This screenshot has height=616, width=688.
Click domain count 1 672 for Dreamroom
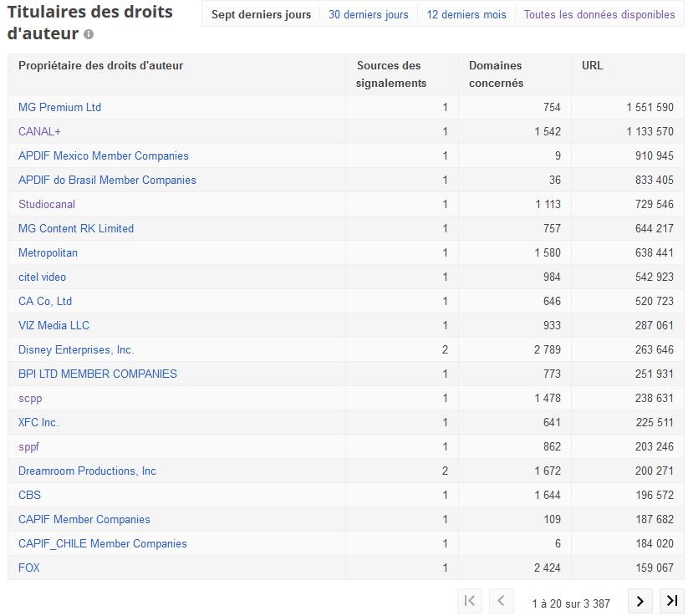coord(548,471)
